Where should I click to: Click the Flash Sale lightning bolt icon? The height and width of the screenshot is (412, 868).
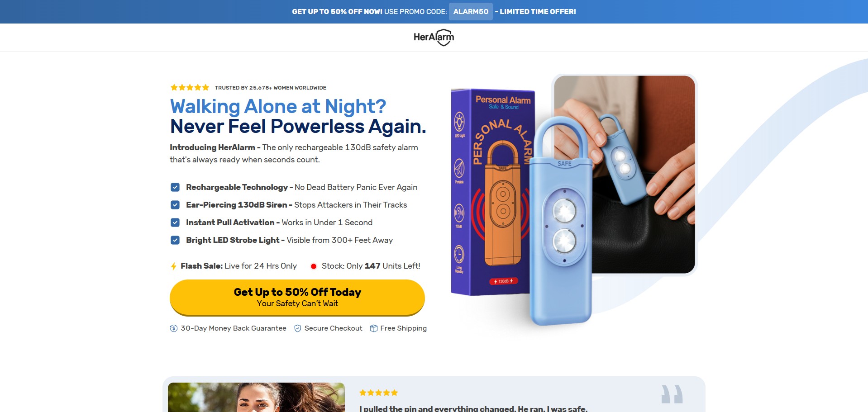[x=173, y=266]
